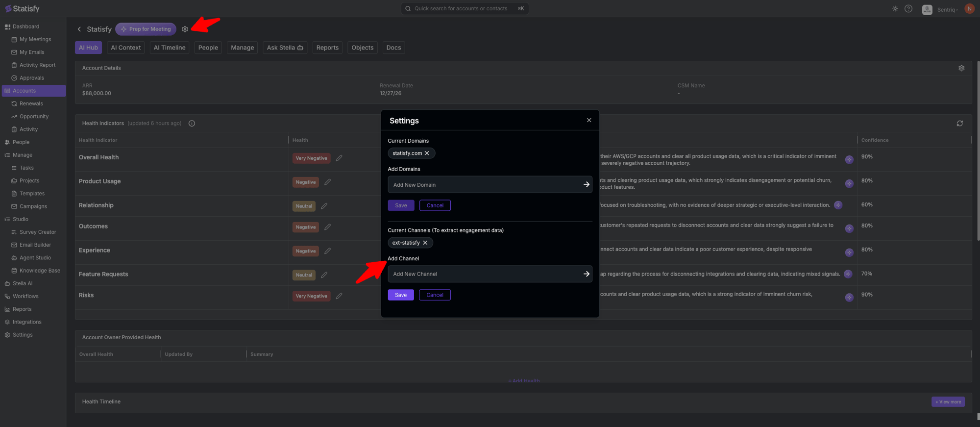Image resolution: width=980 pixels, height=427 pixels.
Task: Open Email Builder in the sidebar
Action: 35,245
